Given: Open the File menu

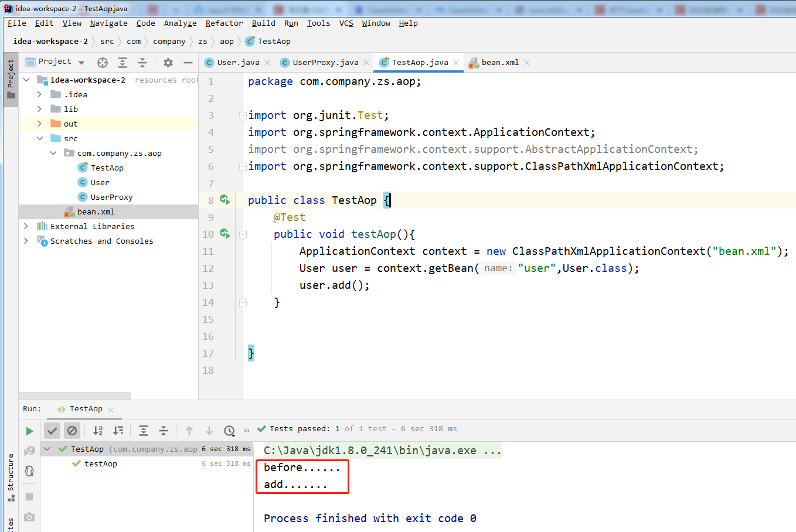Looking at the screenshot, I should [16, 23].
